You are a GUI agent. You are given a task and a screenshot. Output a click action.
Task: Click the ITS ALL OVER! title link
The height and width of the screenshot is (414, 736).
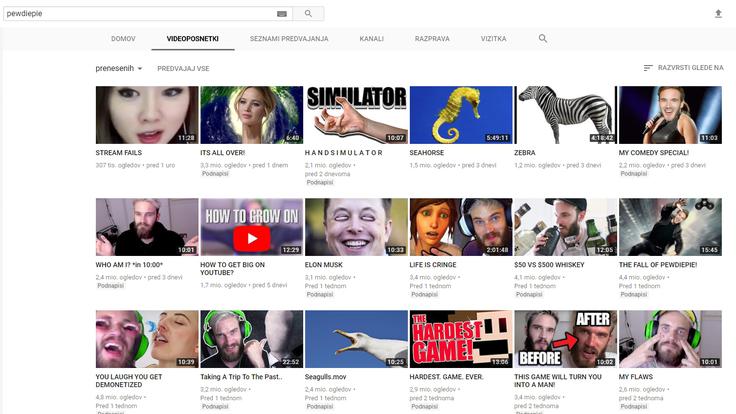(222, 153)
